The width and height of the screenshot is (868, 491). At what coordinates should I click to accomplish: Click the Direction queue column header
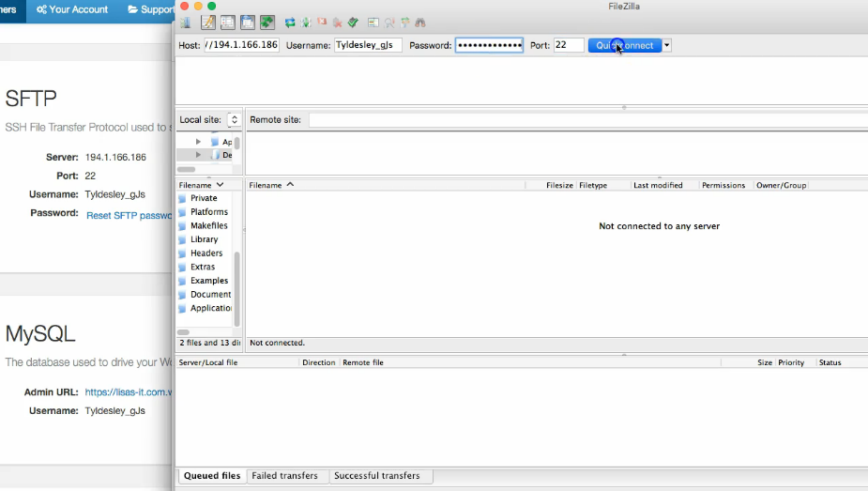319,362
